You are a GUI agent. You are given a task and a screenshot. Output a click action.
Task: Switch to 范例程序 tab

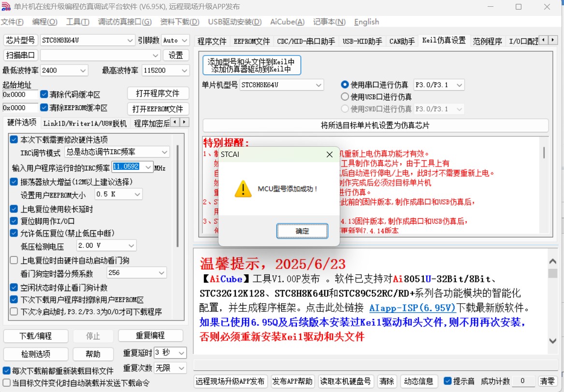tap(487, 42)
